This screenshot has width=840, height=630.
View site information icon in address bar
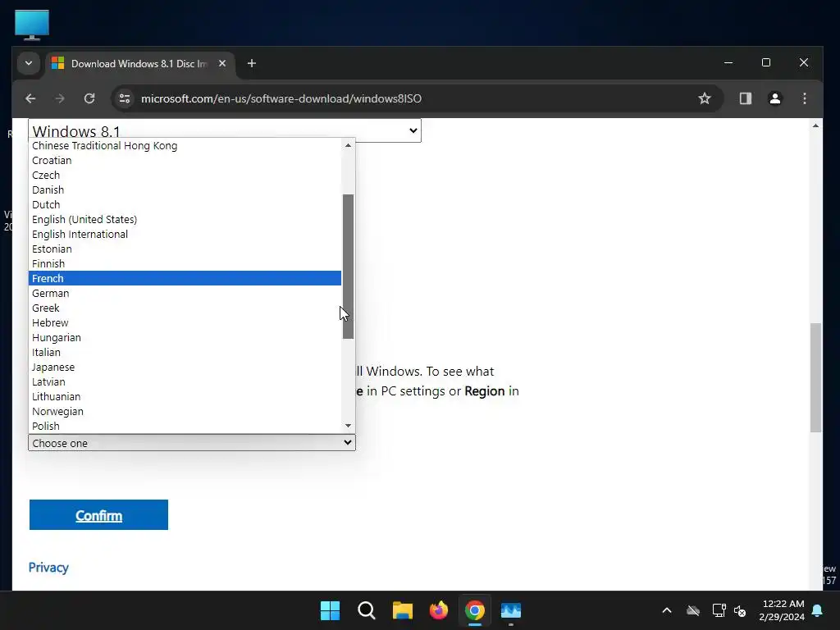pyautogui.click(x=125, y=98)
